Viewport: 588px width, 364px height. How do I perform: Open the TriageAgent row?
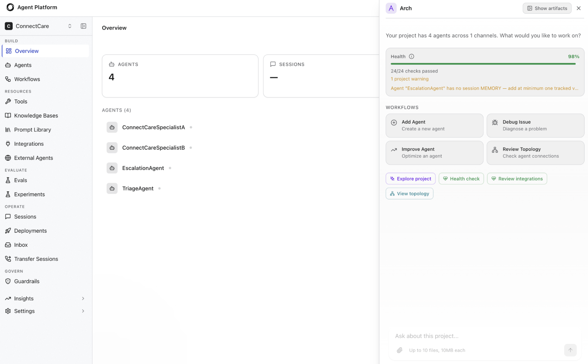(138, 188)
